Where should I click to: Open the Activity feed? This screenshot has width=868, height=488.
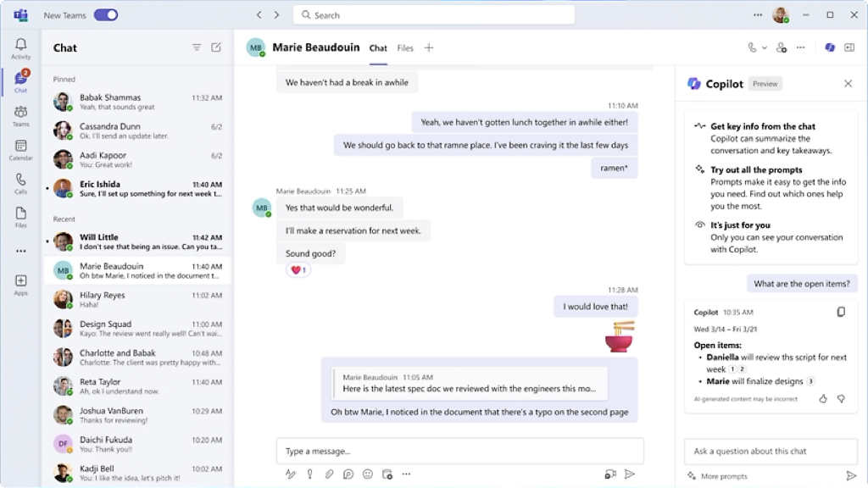pos(21,48)
